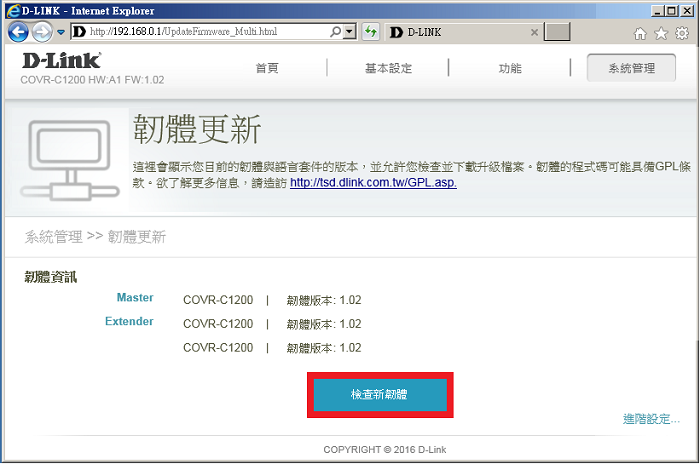
Task: Open the recent pages dropdown arrow
Action: pos(59,33)
